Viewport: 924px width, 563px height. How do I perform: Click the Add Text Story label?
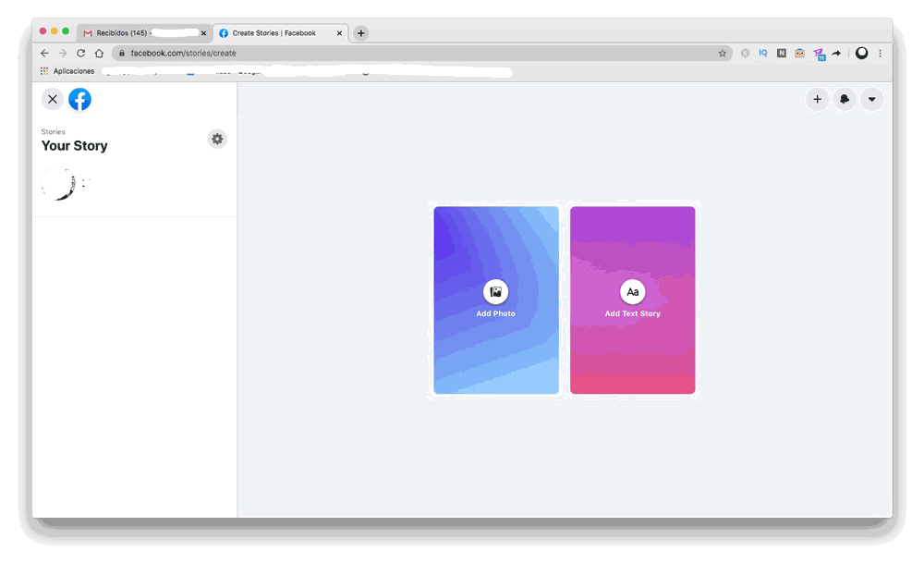(x=632, y=313)
